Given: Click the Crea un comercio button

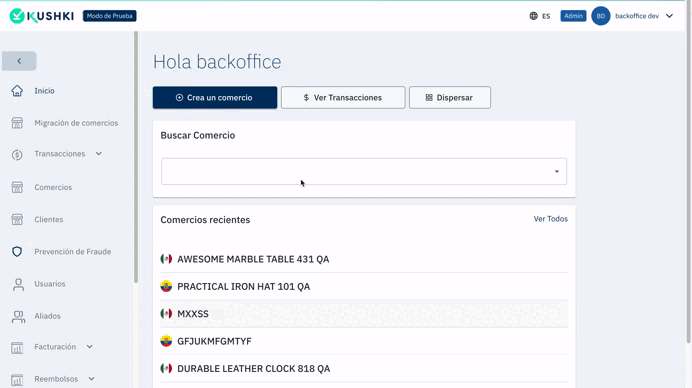Looking at the screenshot, I should point(215,98).
